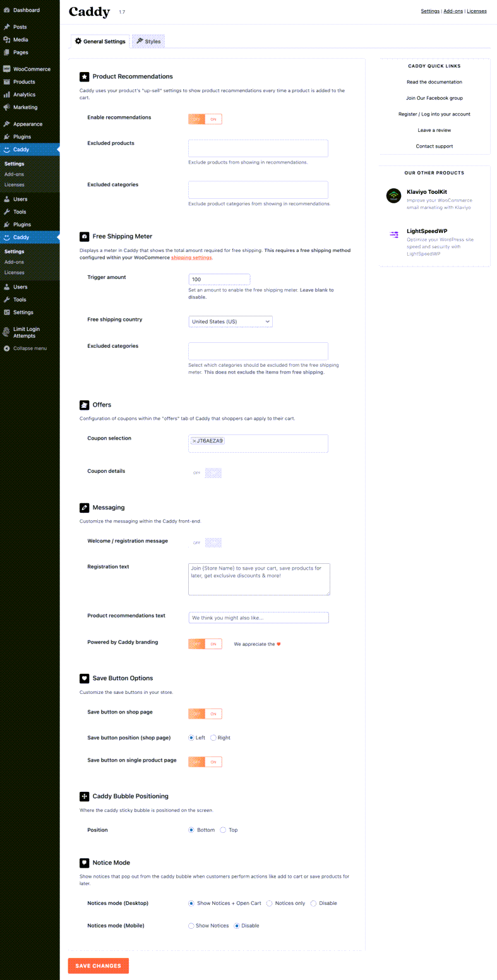Select Bottom bubble position

(191, 830)
